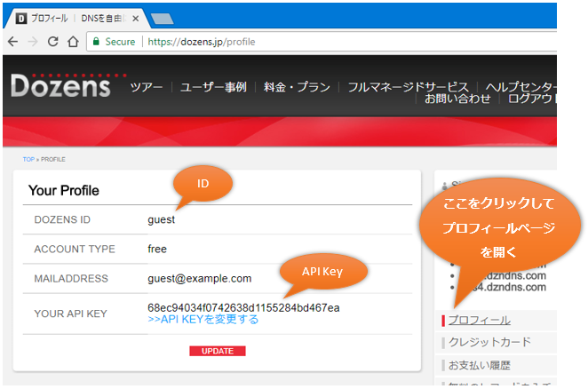Select the プロフィール DNS browser tab
This screenshot has height=389, width=588.
[x=77, y=19]
